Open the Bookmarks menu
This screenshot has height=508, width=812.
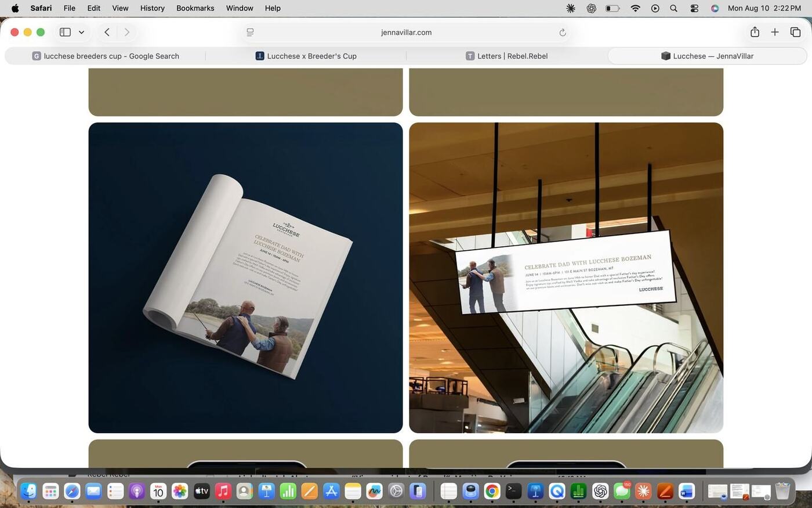click(x=195, y=8)
